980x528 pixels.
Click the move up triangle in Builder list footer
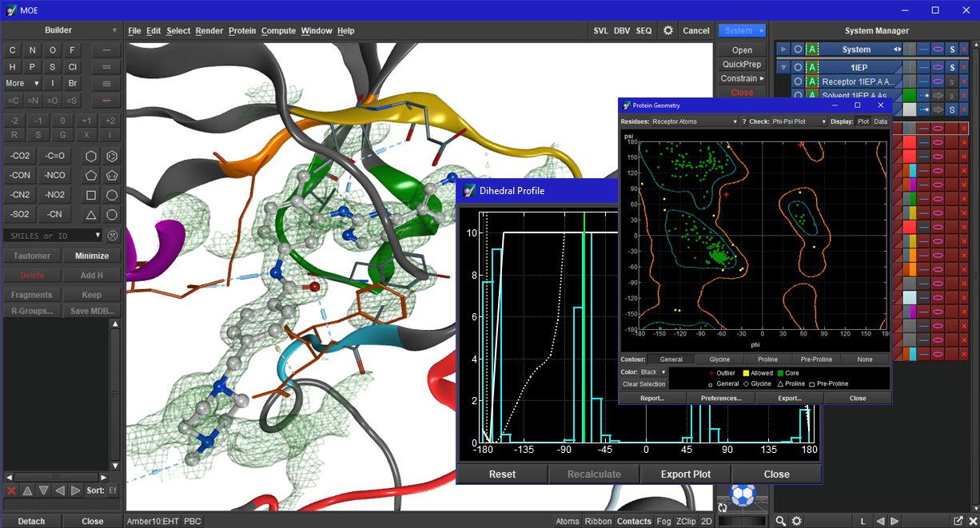27,490
